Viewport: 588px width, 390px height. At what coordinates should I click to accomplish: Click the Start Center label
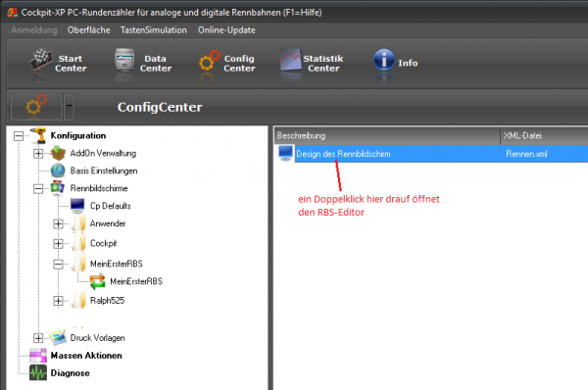71,64
